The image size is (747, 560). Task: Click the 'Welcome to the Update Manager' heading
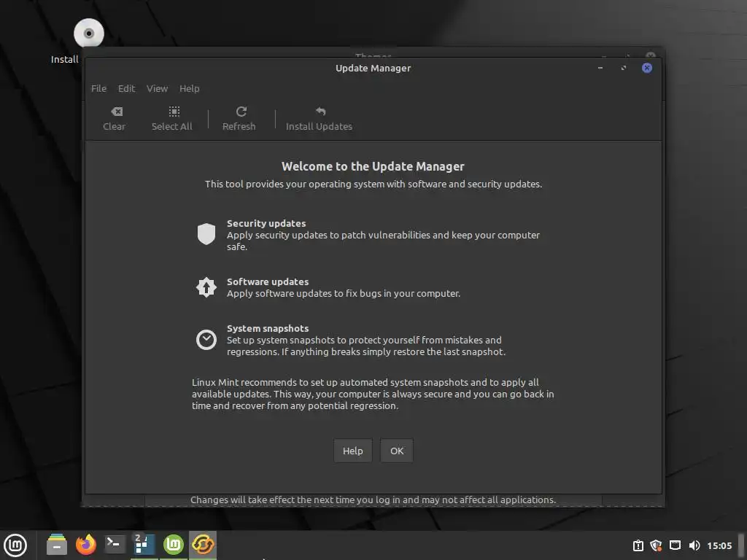click(373, 166)
